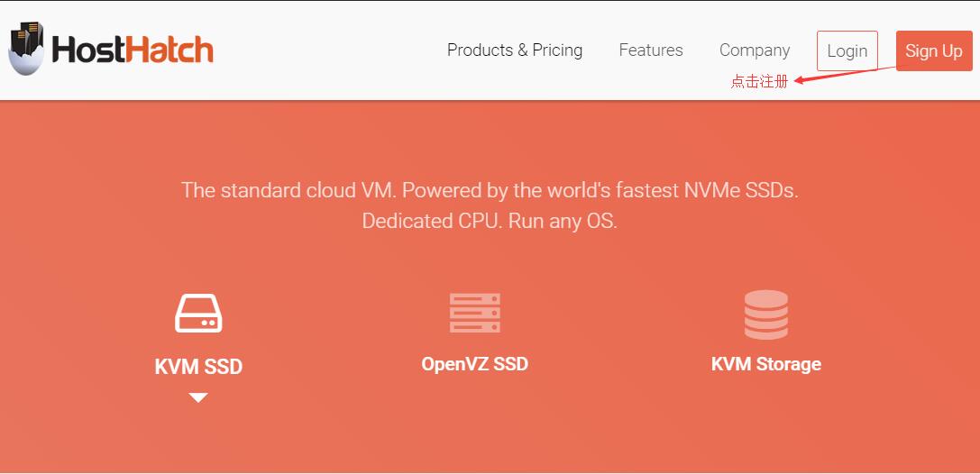The width and height of the screenshot is (980, 474).
Task: Select the OpenVZ SSD server stack icon
Action: (475, 313)
